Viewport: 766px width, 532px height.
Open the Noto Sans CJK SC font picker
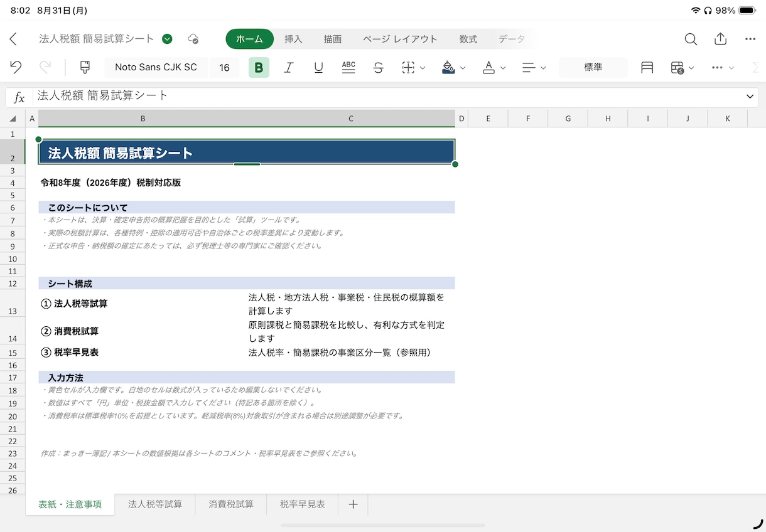click(x=156, y=67)
